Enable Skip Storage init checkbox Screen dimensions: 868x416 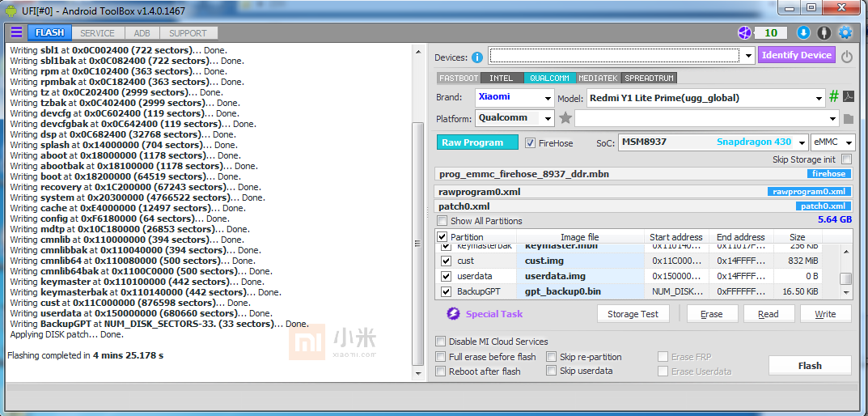click(x=846, y=159)
